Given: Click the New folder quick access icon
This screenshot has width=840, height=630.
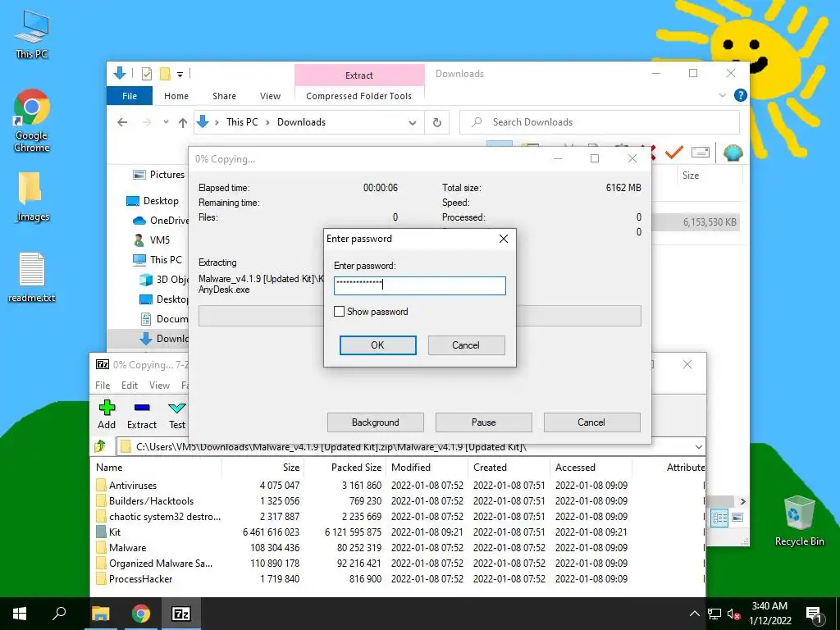Looking at the screenshot, I should pyautogui.click(x=165, y=73).
